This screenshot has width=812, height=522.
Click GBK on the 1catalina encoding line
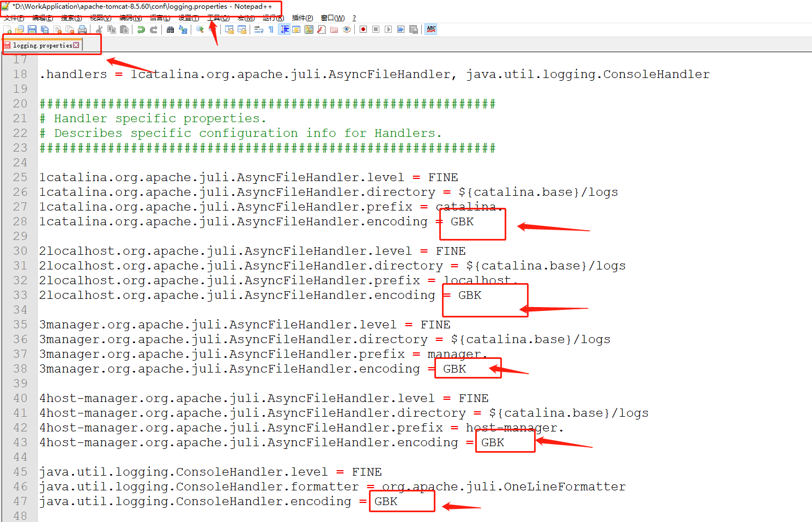click(x=462, y=221)
